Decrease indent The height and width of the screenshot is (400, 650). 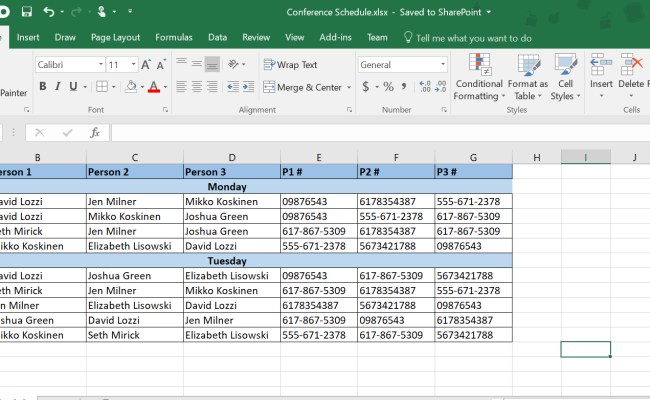coord(233,87)
